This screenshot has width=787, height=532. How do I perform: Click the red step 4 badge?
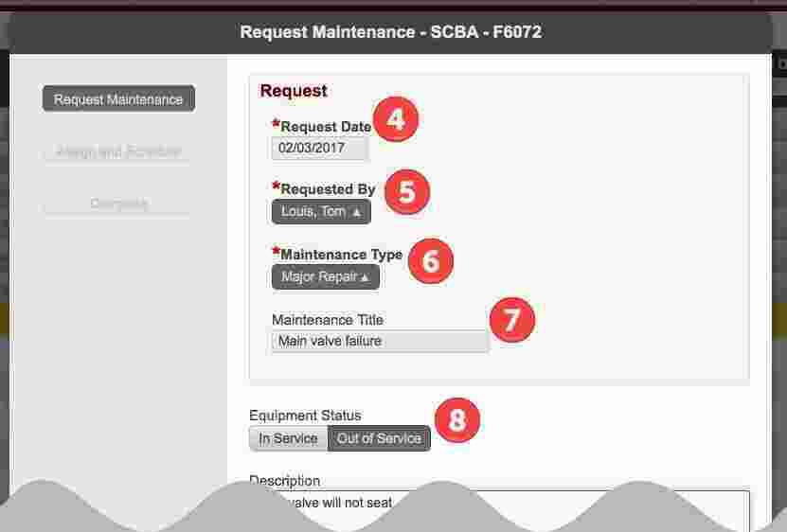click(396, 119)
